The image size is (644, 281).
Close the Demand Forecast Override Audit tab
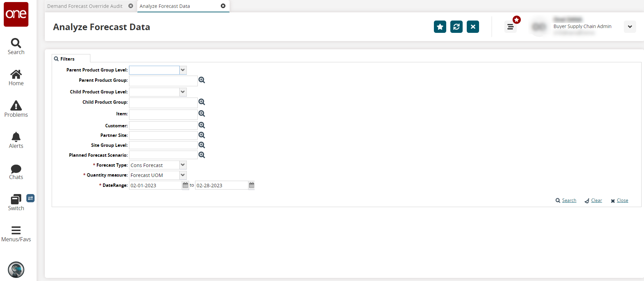coord(131,6)
